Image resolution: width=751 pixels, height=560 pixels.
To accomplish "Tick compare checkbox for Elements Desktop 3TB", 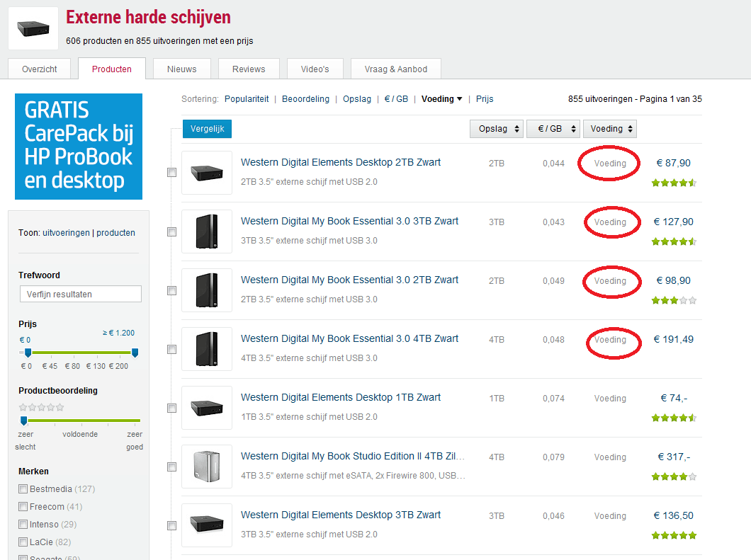I will pos(172,525).
